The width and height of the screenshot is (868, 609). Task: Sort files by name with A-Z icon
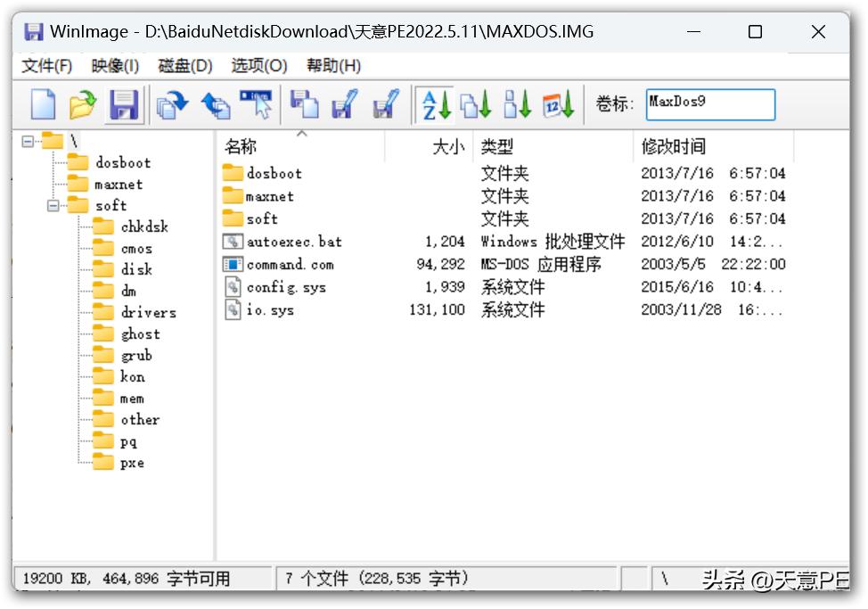pyautogui.click(x=436, y=104)
